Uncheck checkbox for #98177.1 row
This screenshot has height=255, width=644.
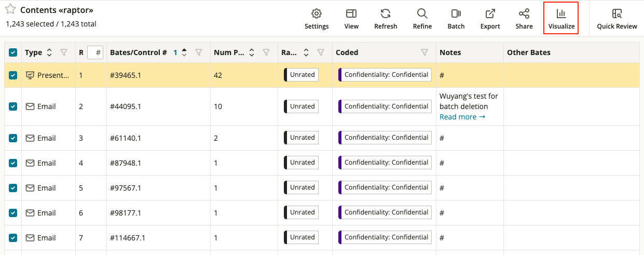(x=13, y=213)
